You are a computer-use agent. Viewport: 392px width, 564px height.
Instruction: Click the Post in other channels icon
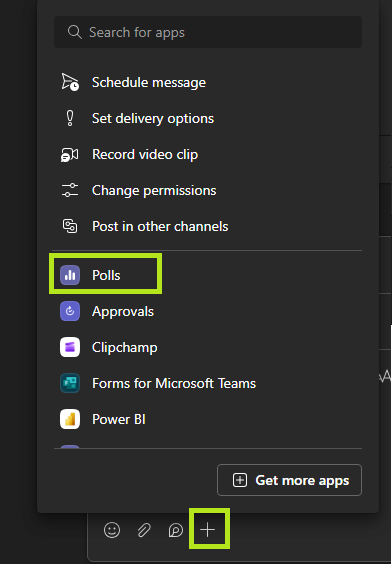(x=70, y=226)
